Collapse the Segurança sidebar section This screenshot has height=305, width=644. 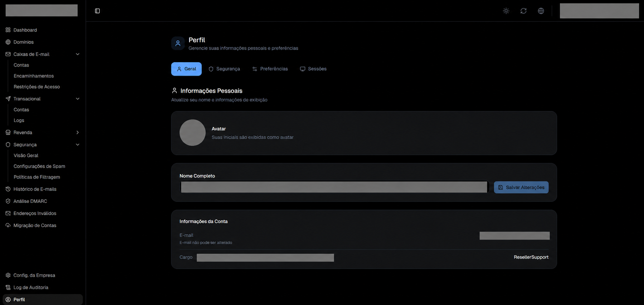78,145
